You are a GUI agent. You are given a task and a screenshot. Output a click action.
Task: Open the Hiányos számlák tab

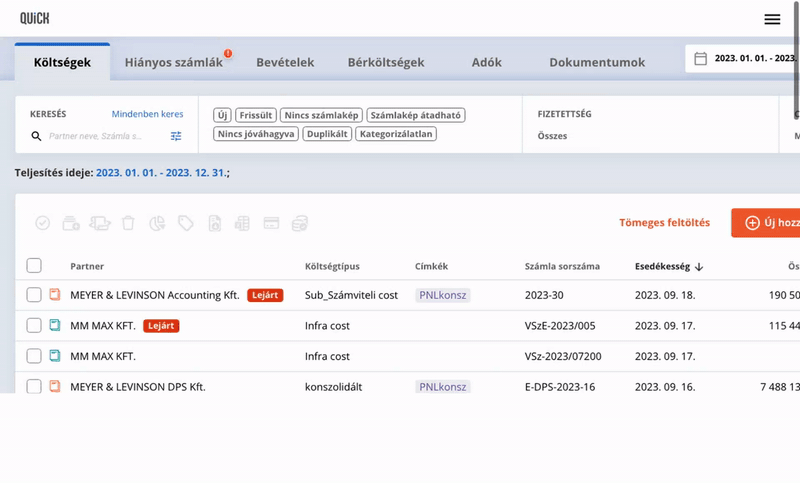[x=174, y=62]
